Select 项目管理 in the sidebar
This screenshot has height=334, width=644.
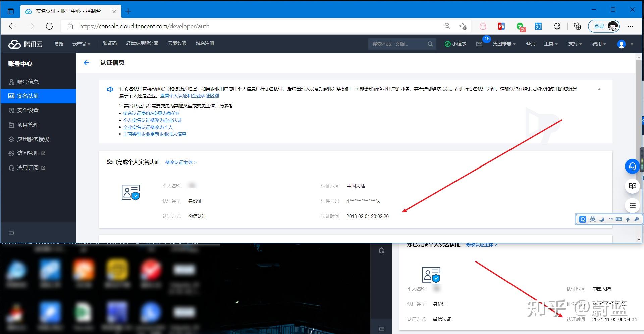tap(38, 125)
